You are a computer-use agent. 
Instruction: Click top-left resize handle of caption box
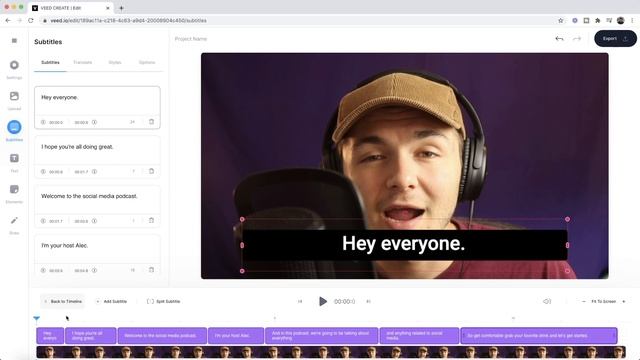coord(242,220)
